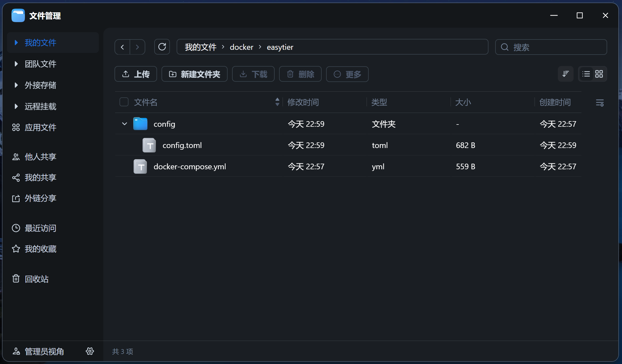Check the select-all checkbox in file list header
This screenshot has height=364, width=622.
pyautogui.click(x=124, y=102)
